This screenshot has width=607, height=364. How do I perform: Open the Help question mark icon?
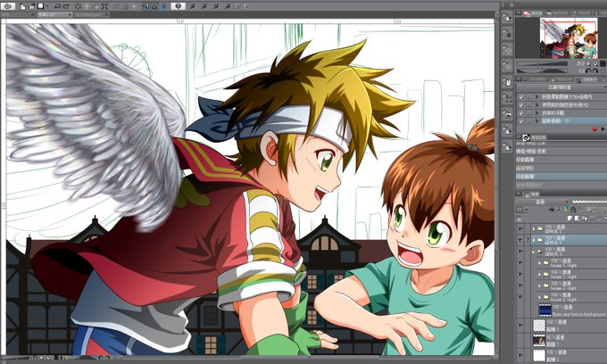pos(178,6)
